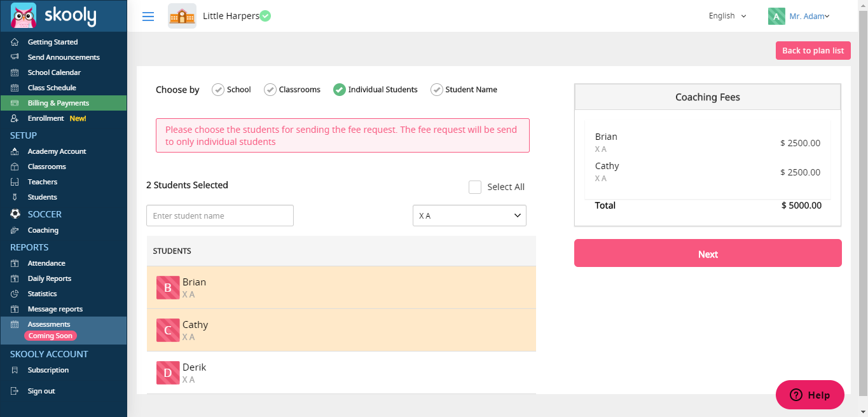The image size is (868, 417).
Task: Click the Teachers icon in sidebar
Action: tap(15, 182)
